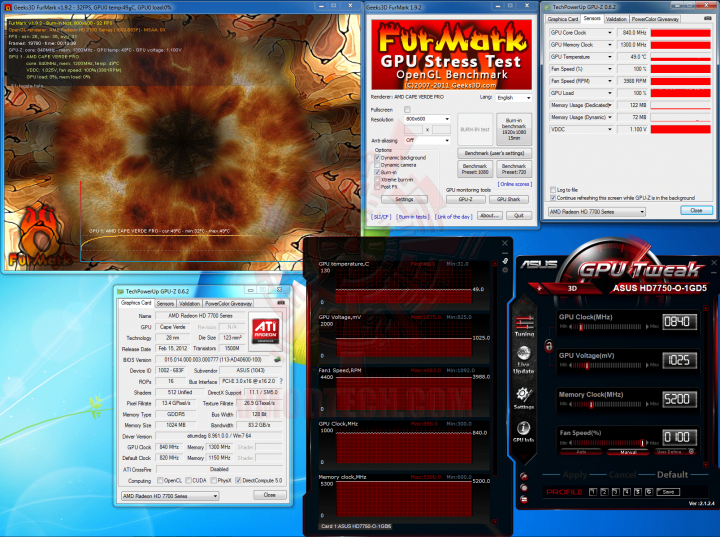Image resolution: width=720 pixels, height=537 pixels.
Task: Select the G profile slot in GPU Tweak
Action: coord(649,492)
